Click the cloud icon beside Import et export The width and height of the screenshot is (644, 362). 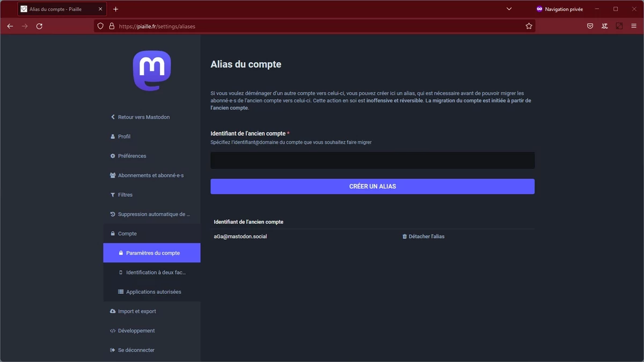click(113, 311)
